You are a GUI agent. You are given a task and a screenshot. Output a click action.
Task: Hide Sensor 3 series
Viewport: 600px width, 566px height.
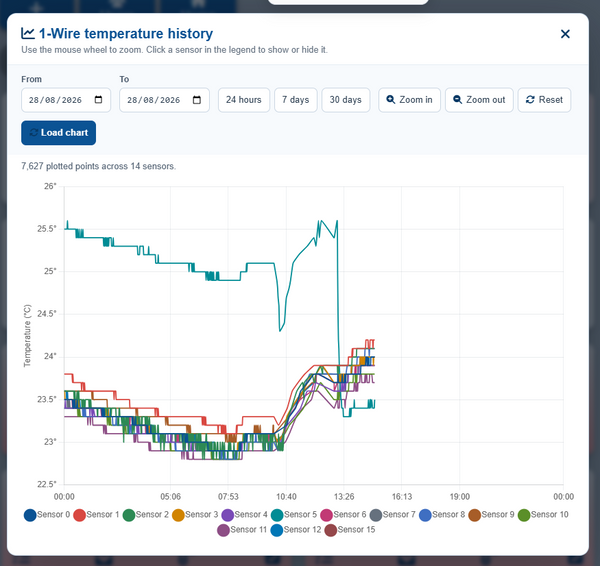tap(195, 515)
